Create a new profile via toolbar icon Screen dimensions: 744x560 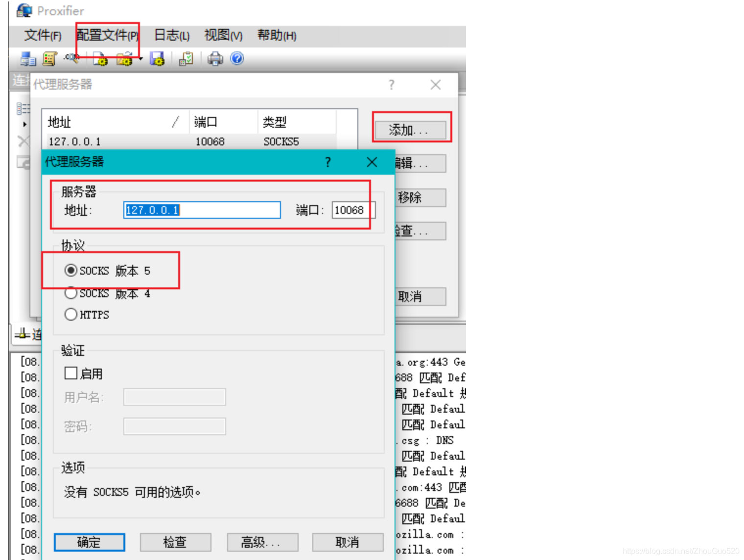[x=100, y=59]
